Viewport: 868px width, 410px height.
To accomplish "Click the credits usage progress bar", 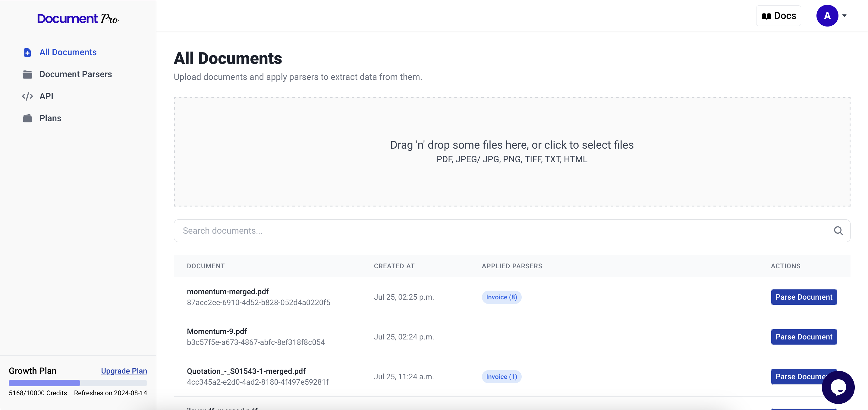I will 78,383.
